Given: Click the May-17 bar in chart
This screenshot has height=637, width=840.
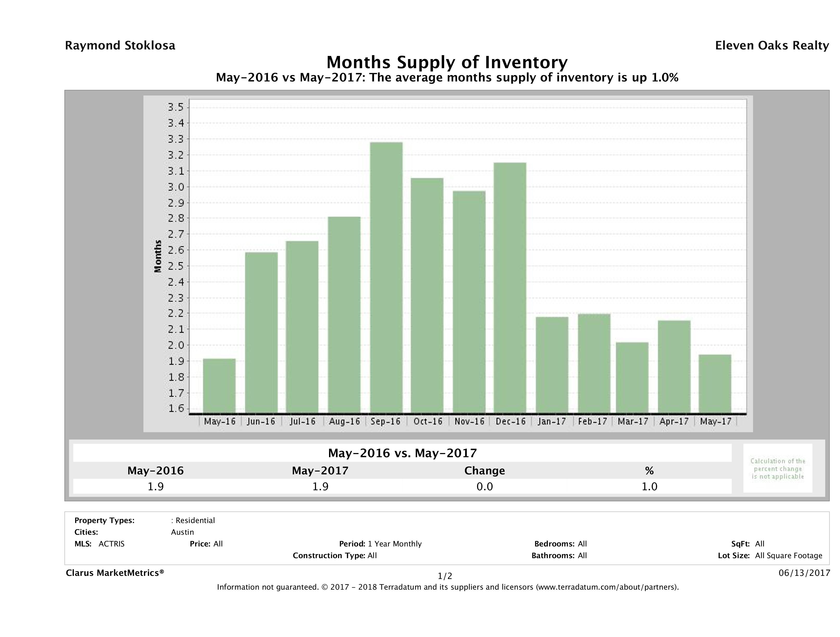Looking at the screenshot, I should pyautogui.click(x=715, y=383).
